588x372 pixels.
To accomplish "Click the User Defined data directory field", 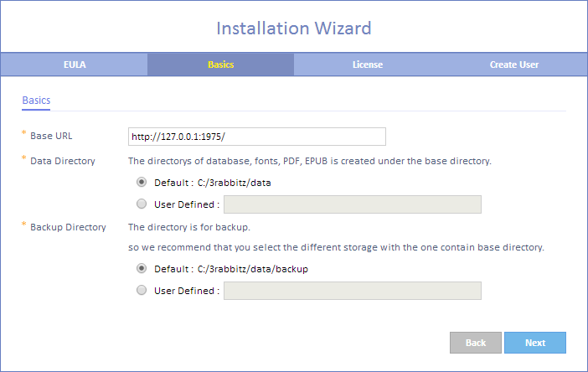I will tap(353, 204).
